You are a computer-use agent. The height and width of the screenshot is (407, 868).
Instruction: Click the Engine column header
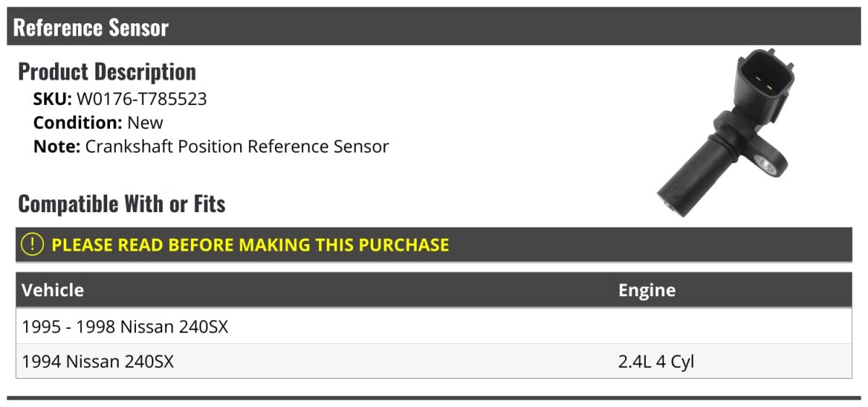(x=647, y=290)
